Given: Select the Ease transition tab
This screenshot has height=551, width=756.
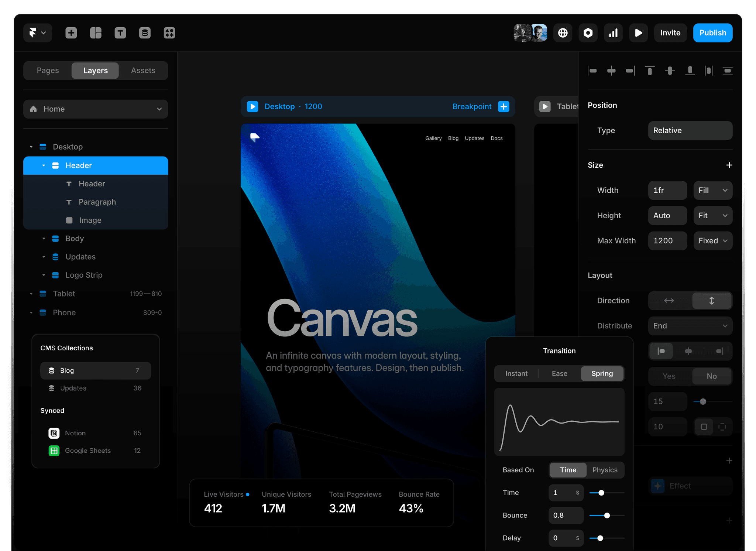Looking at the screenshot, I should [559, 373].
